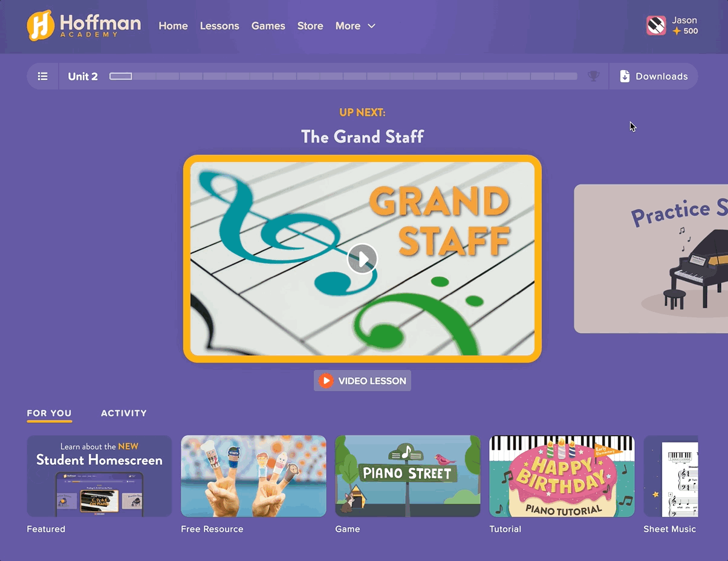Switch to the Activity tab
The image size is (728, 561).
click(124, 413)
